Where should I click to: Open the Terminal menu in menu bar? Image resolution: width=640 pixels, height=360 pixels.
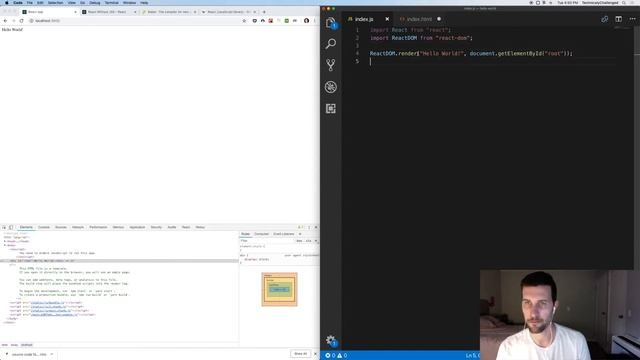111,3
